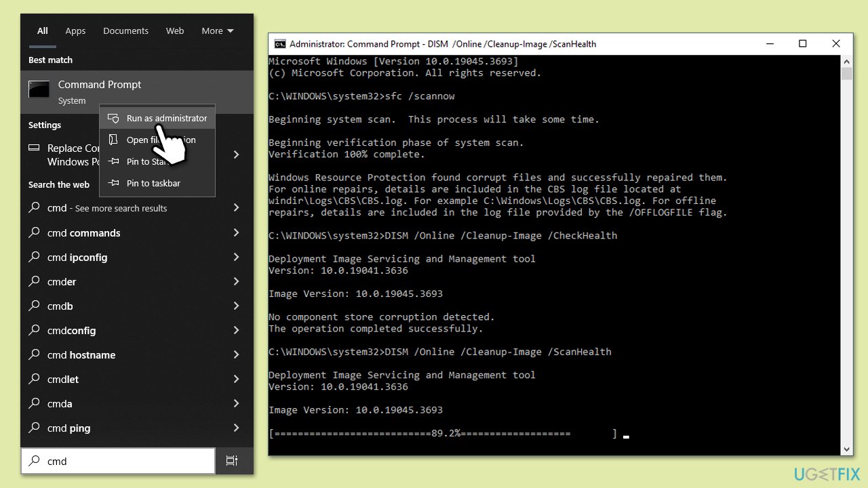
Task: Click the Command Prompt vertical scrollbar thumb
Action: pos(846,73)
